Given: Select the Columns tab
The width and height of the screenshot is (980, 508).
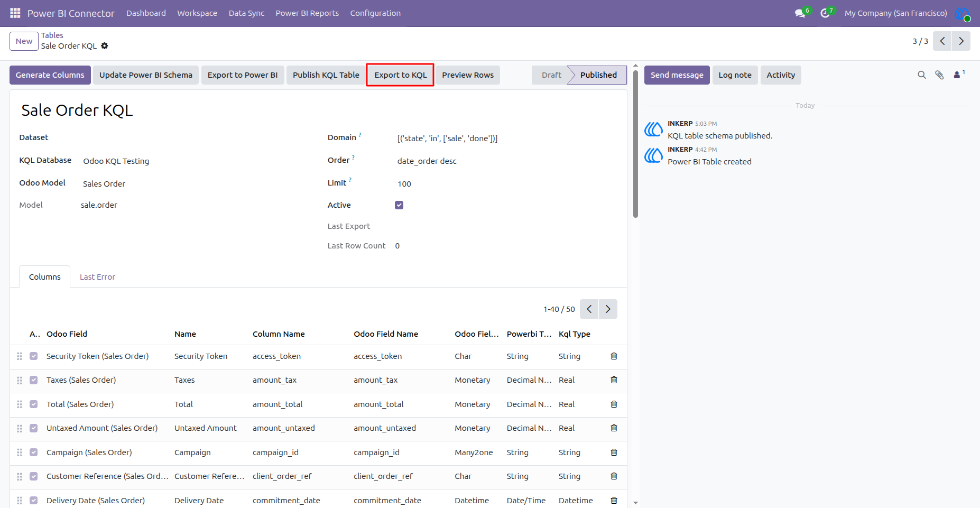Looking at the screenshot, I should [x=45, y=277].
